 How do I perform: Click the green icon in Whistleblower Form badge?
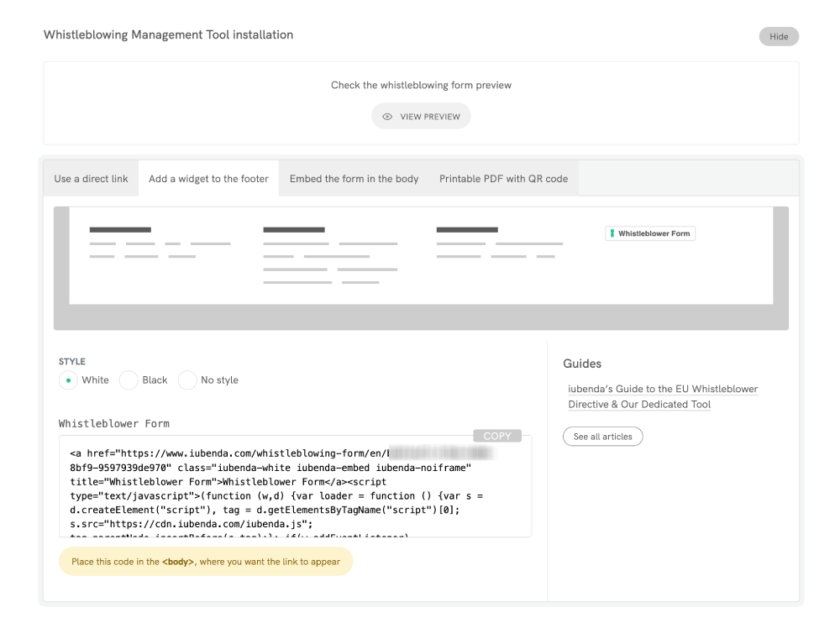pos(612,233)
